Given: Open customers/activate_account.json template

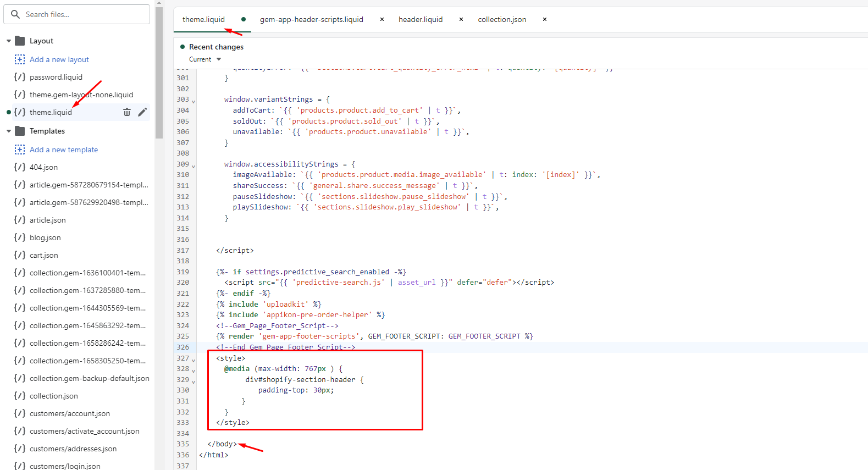Looking at the screenshot, I should 85,431.
